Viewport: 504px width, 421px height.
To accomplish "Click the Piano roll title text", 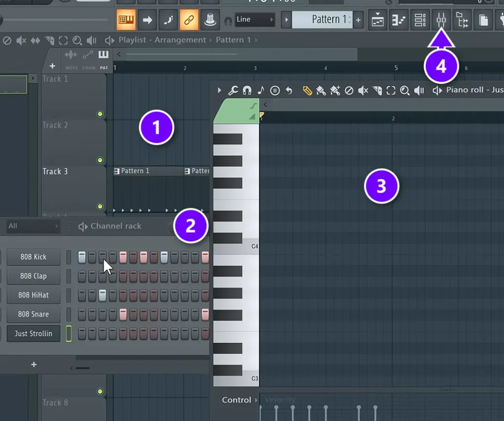I will pyautogui.click(x=475, y=90).
